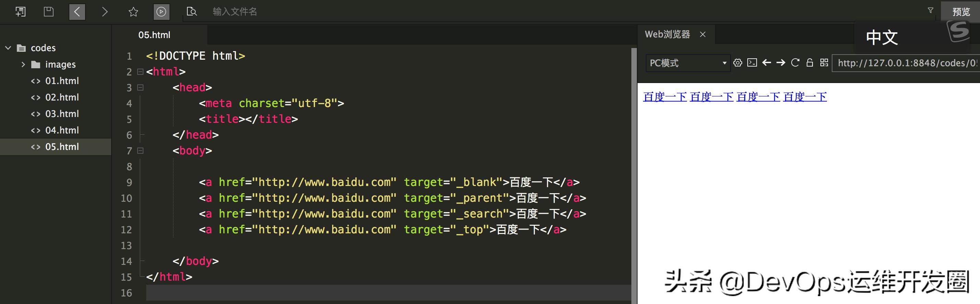The height and width of the screenshot is (304, 980).
Task: Select the 05.html editor tab
Action: 154,35
